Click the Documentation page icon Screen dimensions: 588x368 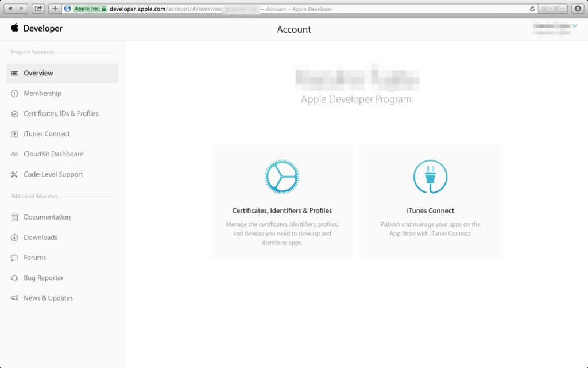pos(14,217)
